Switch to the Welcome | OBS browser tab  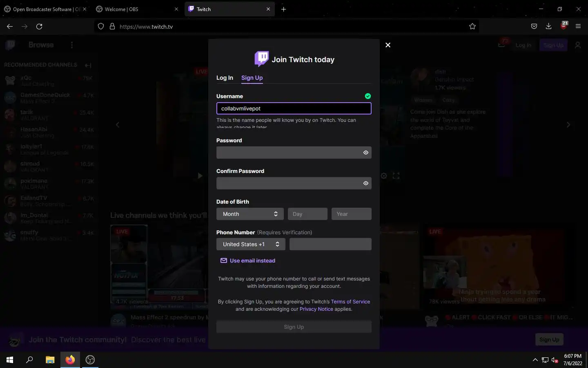coord(137,9)
